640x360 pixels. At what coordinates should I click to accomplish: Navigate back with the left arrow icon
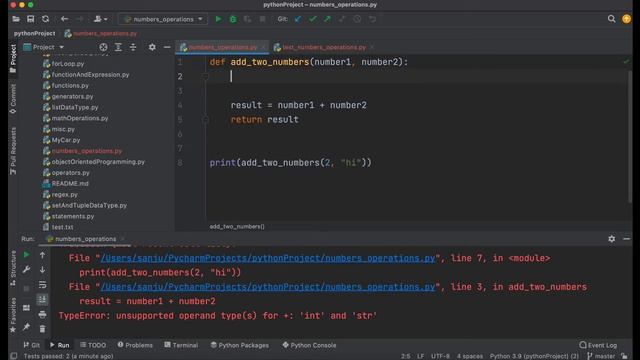point(64,19)
